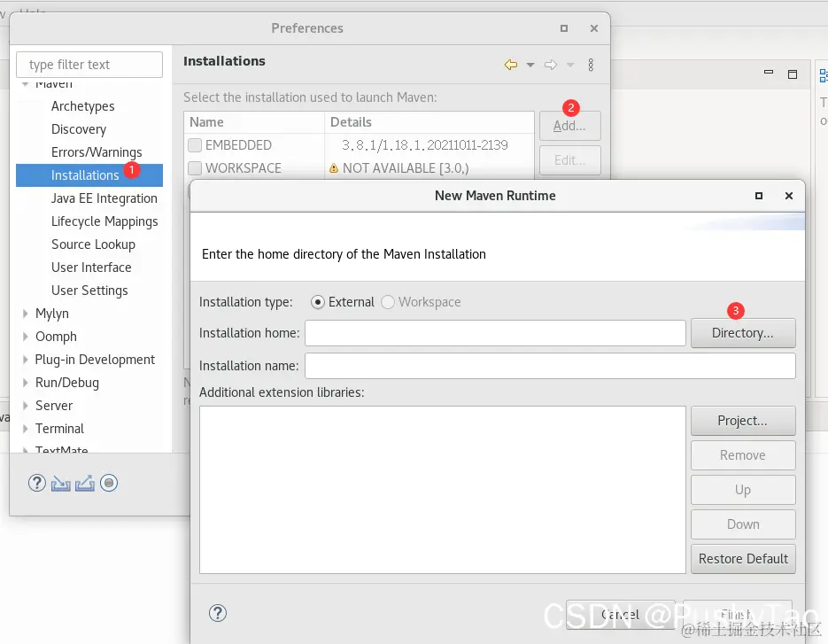
Task: Expand the Plug-in Development node
Action: tap(26, 360)
